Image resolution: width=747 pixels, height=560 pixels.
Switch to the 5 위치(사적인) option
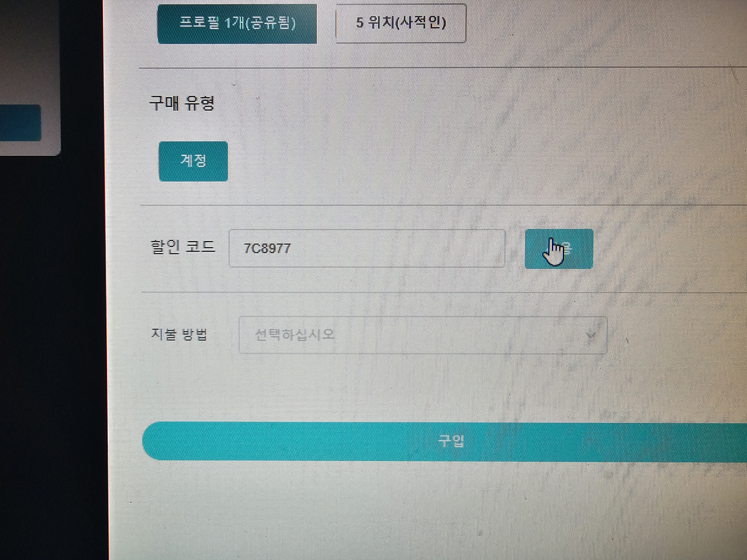coord(401,23)
